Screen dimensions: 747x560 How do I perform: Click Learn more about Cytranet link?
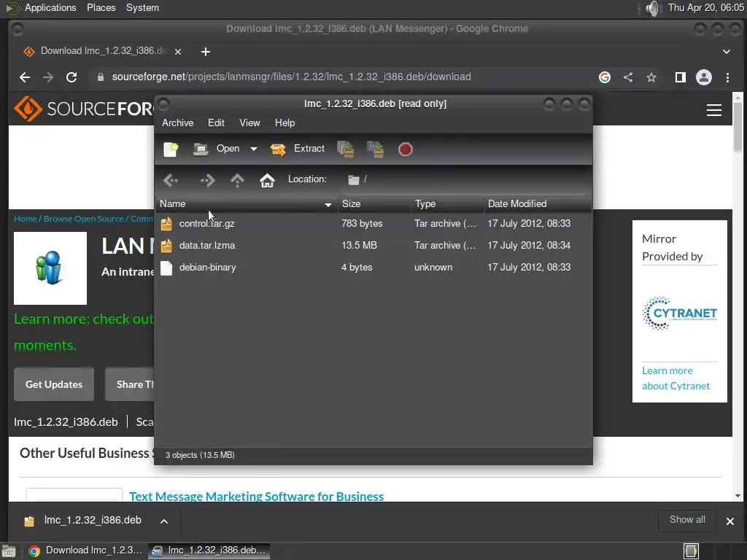point(676,378)
